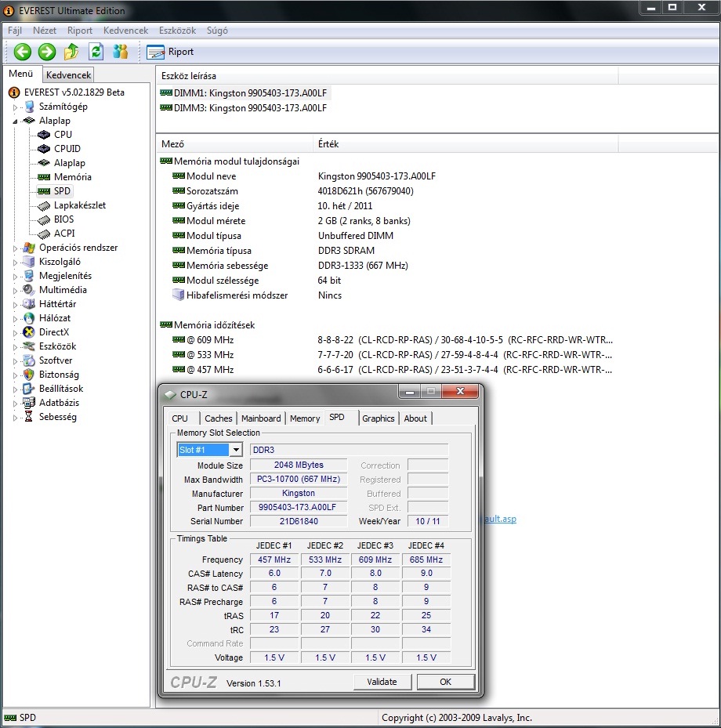
Task: Open the Slot #1 dropdown in CPU-Z
Action: 237,450
